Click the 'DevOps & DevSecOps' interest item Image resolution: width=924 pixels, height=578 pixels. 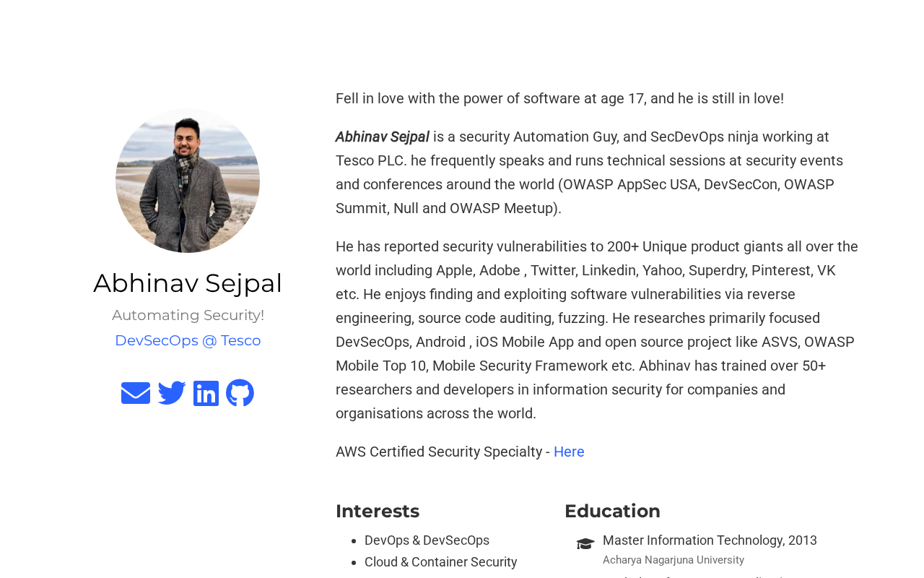(427, 540)
